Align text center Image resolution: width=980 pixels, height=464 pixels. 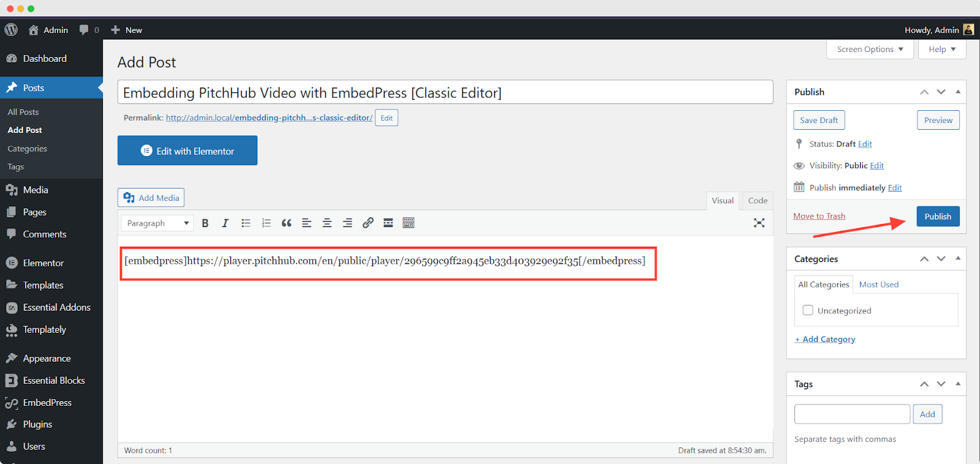327,223
